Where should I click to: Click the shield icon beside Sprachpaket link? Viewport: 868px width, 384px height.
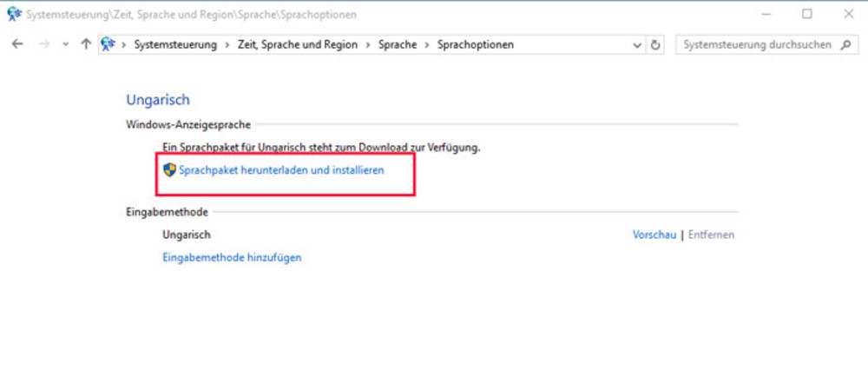tap(170, 170)
